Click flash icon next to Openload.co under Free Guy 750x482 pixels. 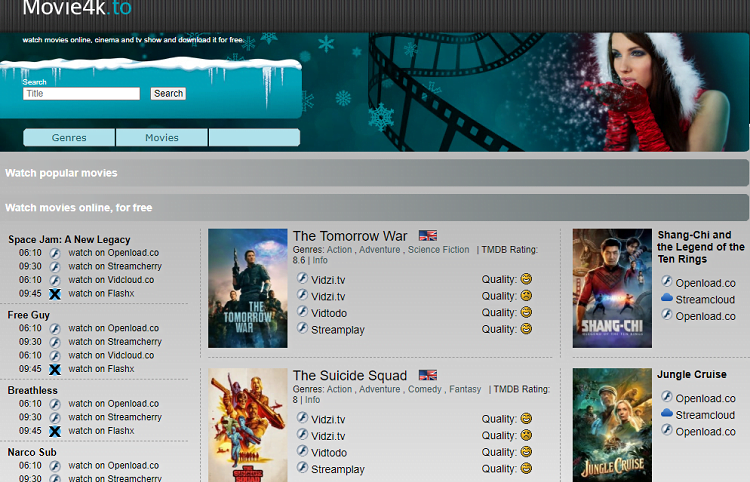pyautogui.click(x=55, y=329)
